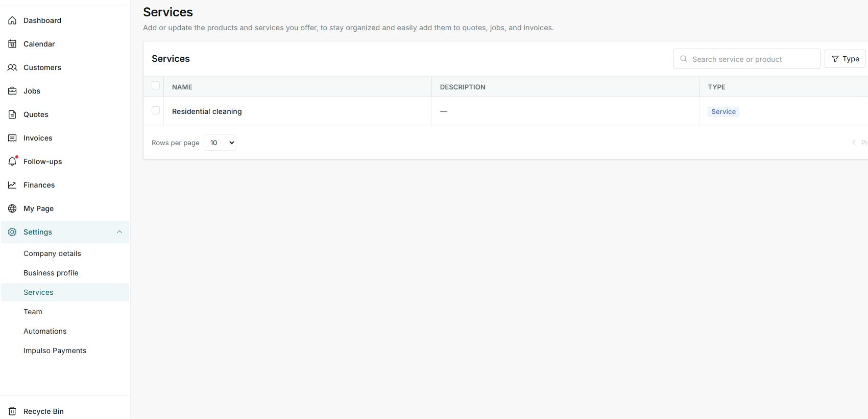
Task: Select Services in Settings submenu
Action: coord(65,292)
